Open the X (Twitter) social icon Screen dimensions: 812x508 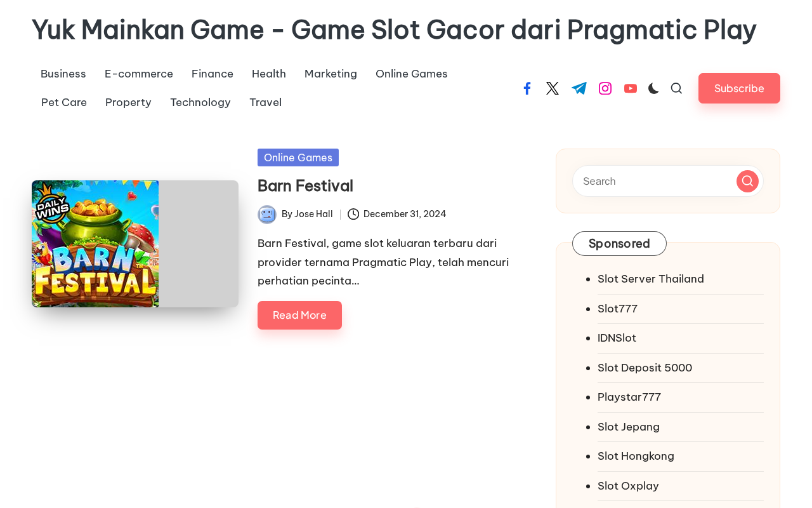click(x=553, y=88)
